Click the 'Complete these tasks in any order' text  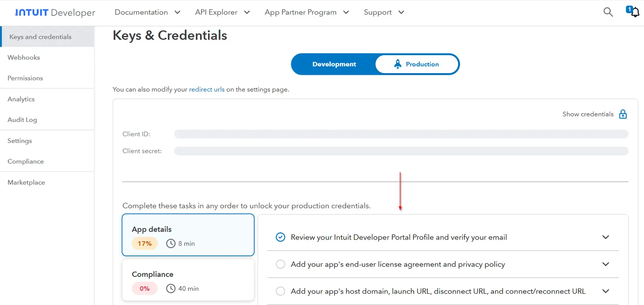[x=246, y=206]
